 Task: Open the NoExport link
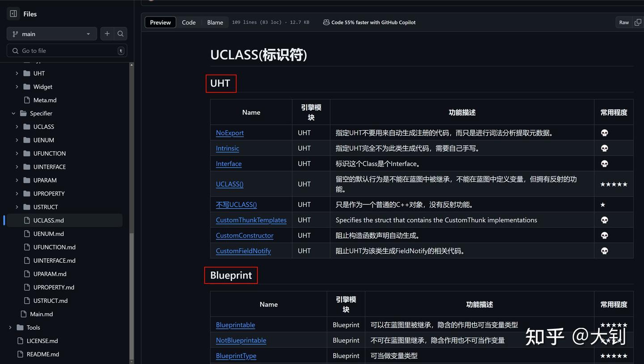click(229, 133)
